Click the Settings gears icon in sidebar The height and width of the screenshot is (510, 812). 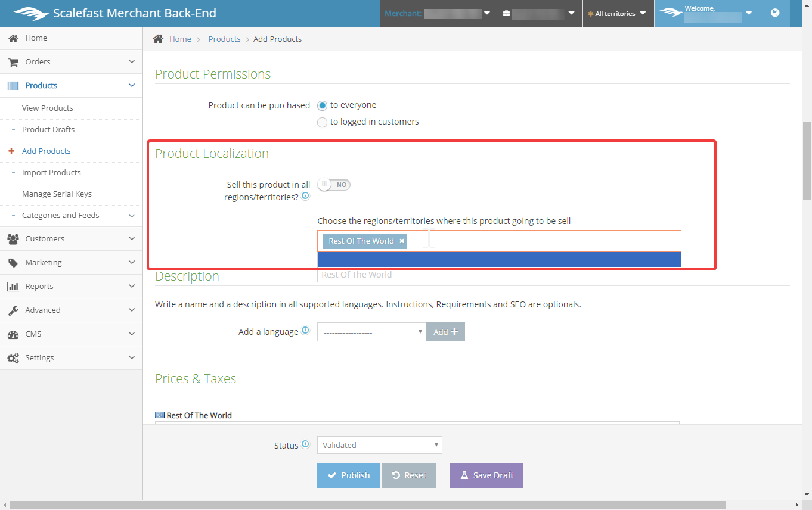(13, 358)
